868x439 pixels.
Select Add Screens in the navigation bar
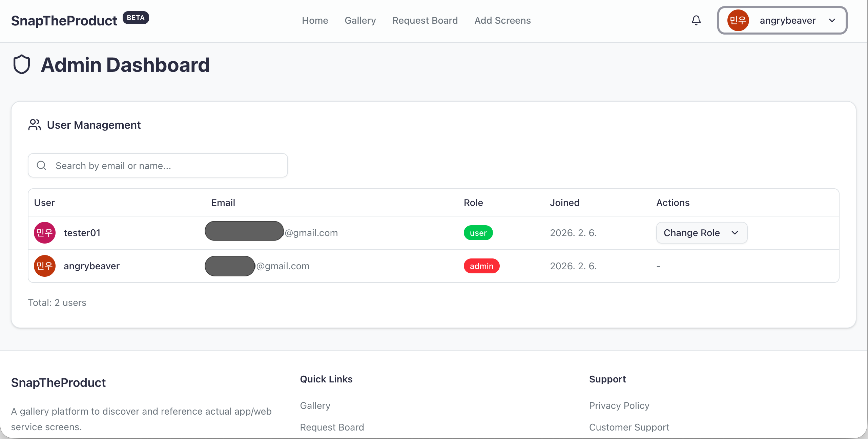pos(502,20)
